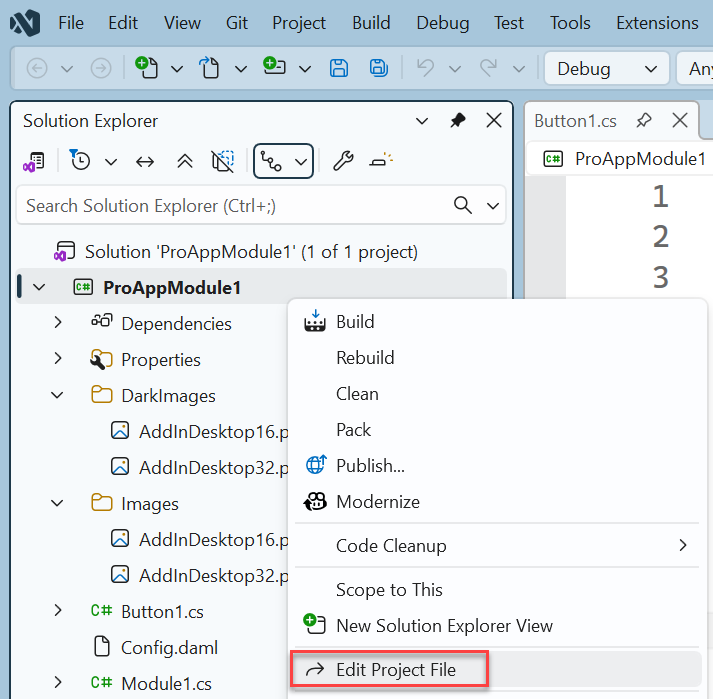Viewport: 713px width, 699px height.
Task: Click the Navigate Backward arrow icon
Action: (37, 69)
